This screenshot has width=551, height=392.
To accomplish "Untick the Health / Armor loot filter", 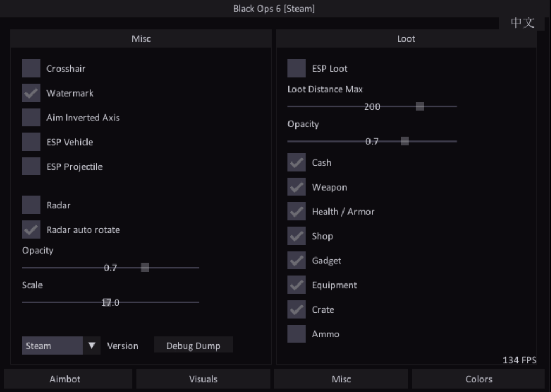I will (x=297, y=212).
